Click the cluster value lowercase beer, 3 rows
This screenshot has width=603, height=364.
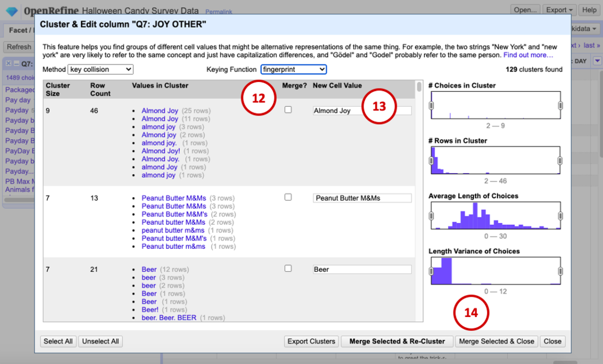click(148, 277)
